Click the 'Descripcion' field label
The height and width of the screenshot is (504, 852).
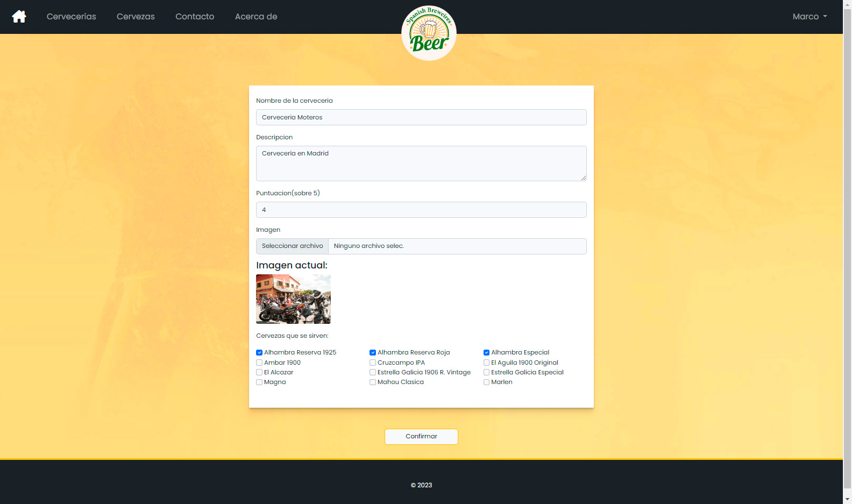pos(274,137)
